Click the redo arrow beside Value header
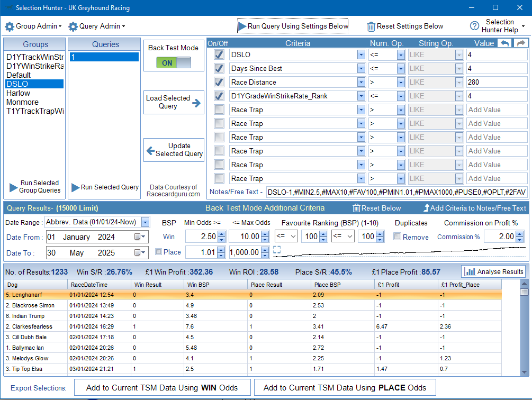The width and height of the screenshot is (532, 400). 521,43
